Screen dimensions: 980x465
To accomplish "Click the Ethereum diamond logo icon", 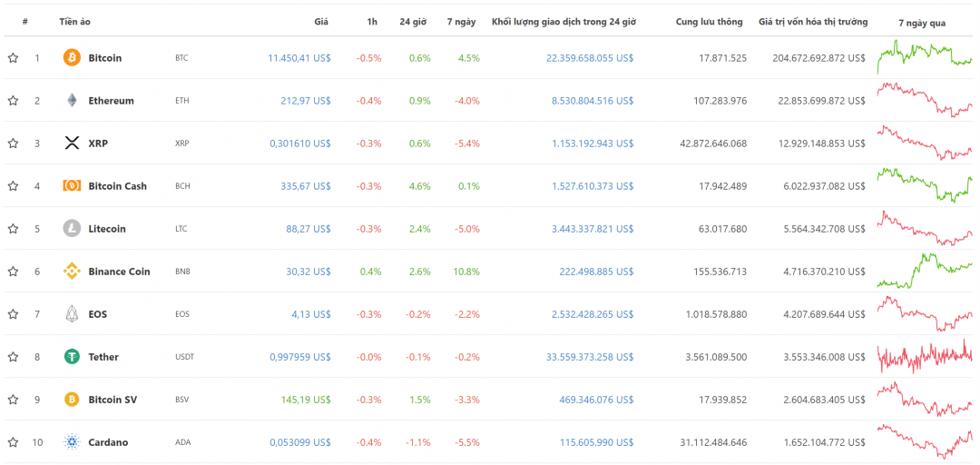I will pyautogui.click(x=72, y=100).
